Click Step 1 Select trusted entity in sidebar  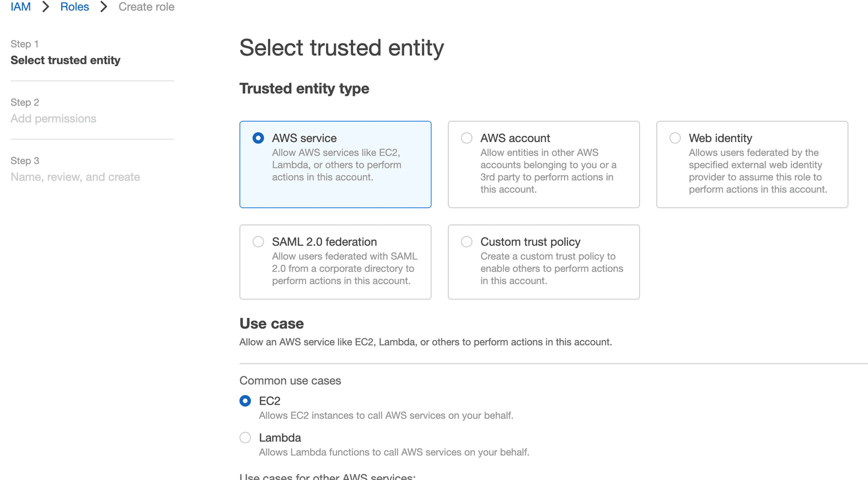[x=65, y=60]
